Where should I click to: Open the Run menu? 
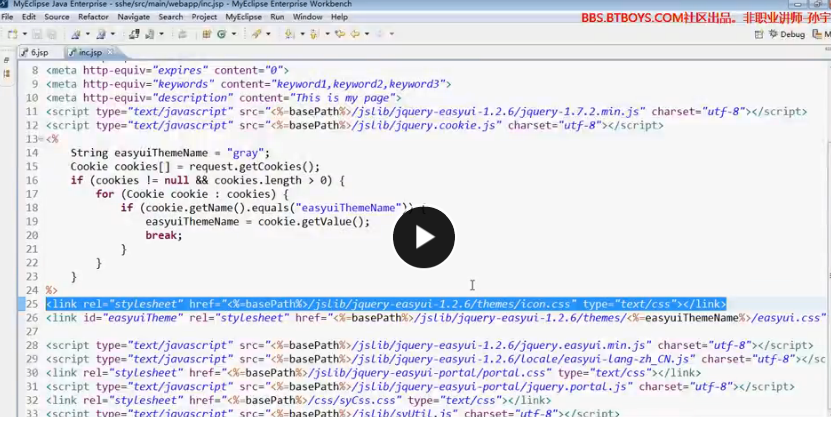point(277,17)
